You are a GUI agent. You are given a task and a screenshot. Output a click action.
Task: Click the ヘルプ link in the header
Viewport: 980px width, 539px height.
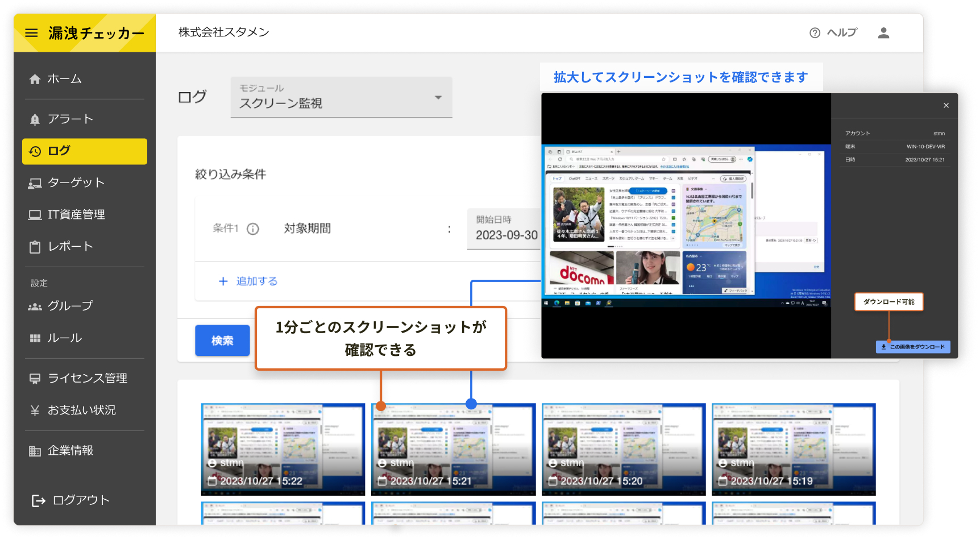tap(841, 33)
